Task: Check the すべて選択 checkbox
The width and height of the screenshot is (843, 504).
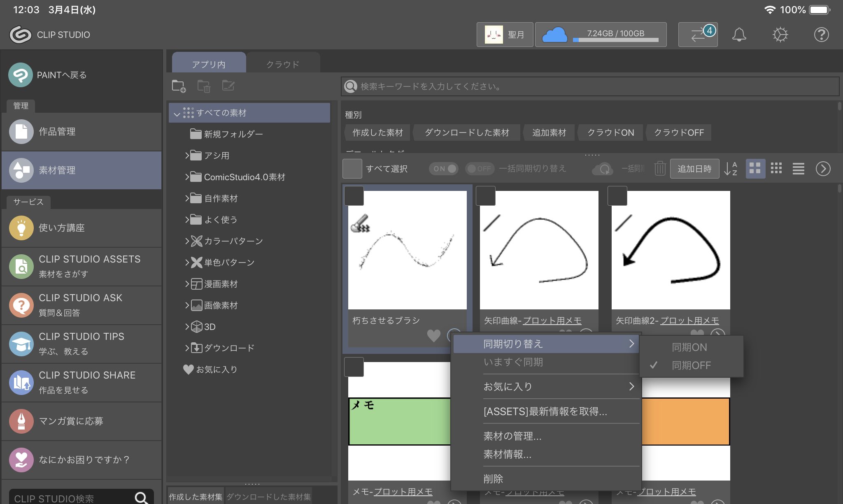Action: pyautogui.click(x=352, y=169)
